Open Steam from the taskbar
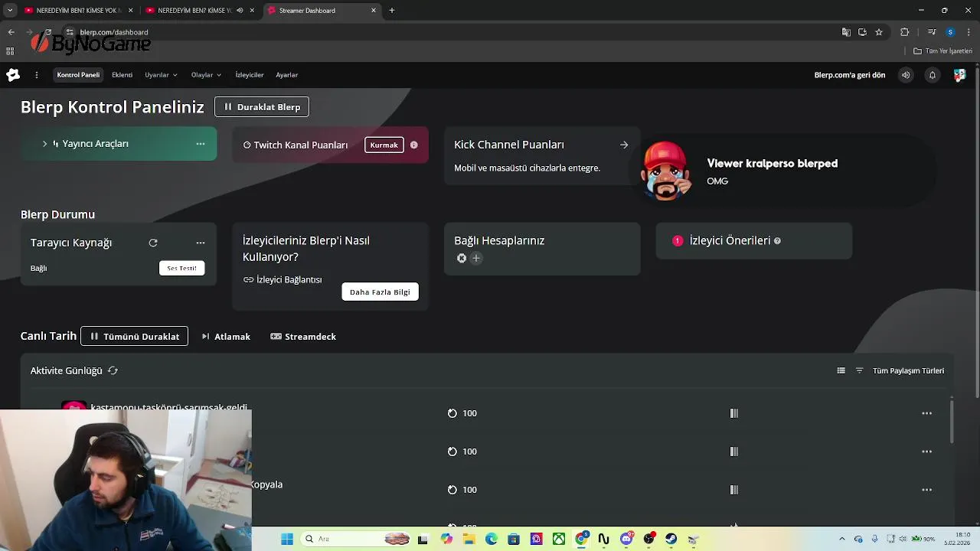980x551 pixels. click(x=671, y=539)
